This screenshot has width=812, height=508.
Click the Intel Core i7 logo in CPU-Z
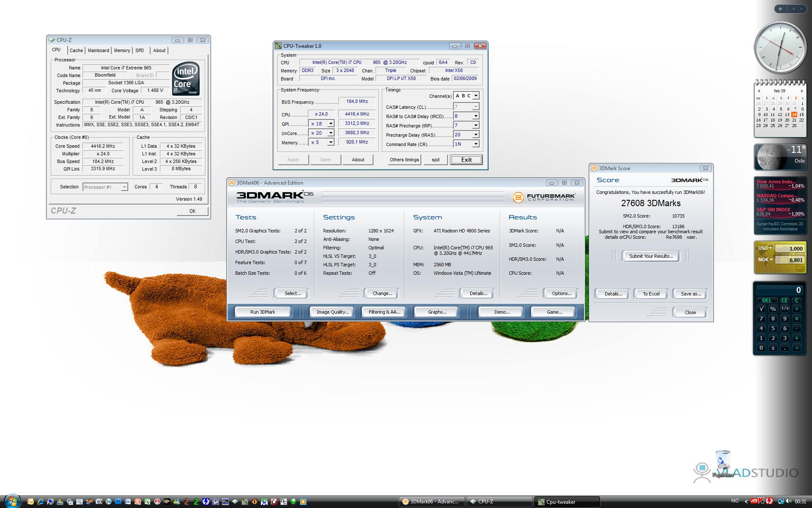(x=186, y=79)
